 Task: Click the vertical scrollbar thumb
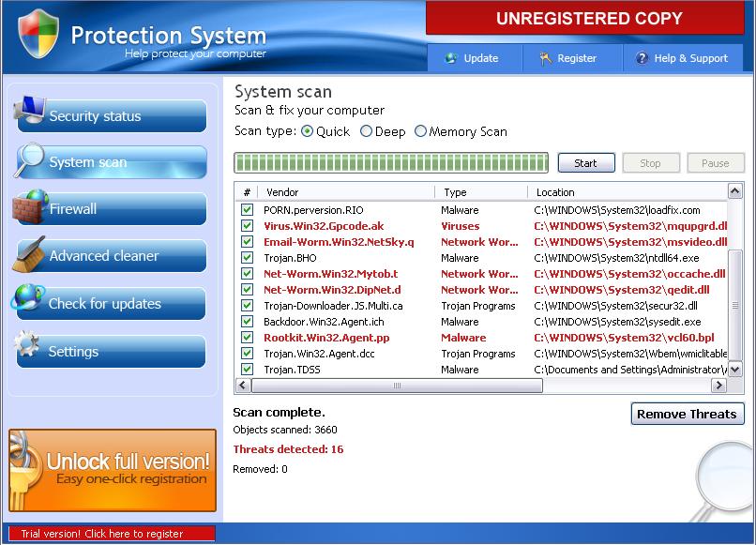[734, 305]
